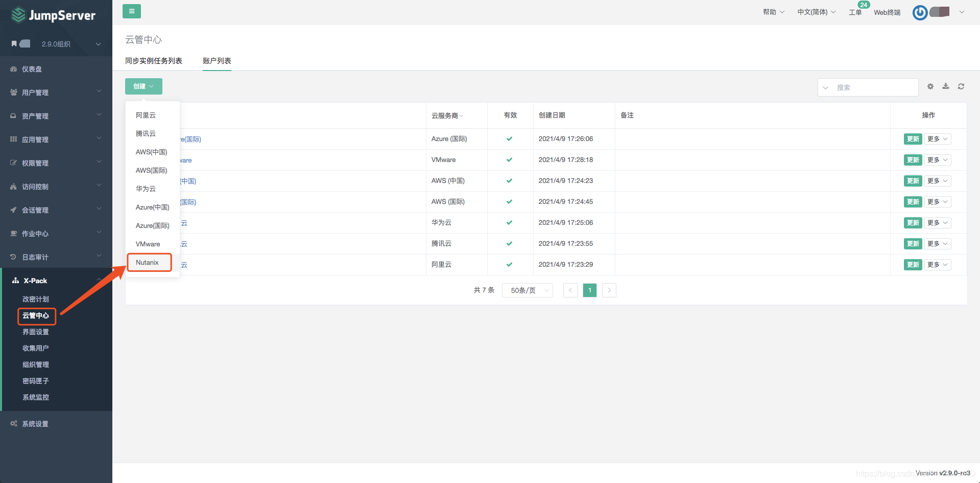
Task: Click the dashboard 仪表盘 icon
Action: click(14, 69)
